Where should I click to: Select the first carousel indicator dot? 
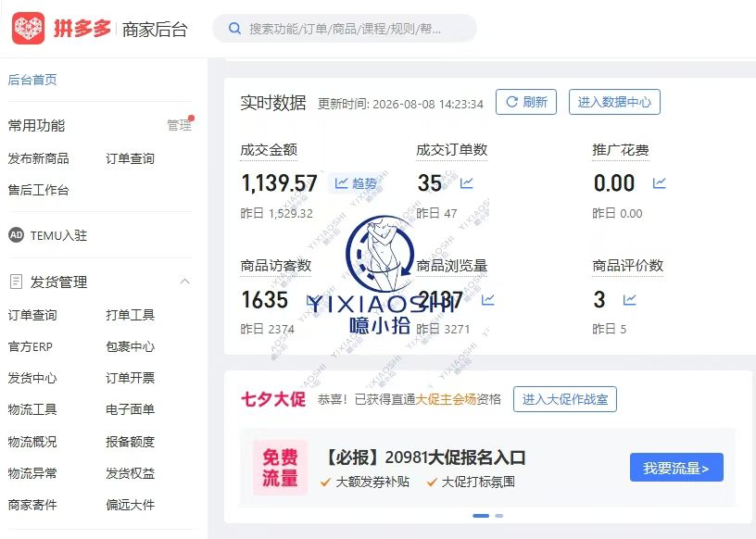pyautogui.click(x=481, y=516)
